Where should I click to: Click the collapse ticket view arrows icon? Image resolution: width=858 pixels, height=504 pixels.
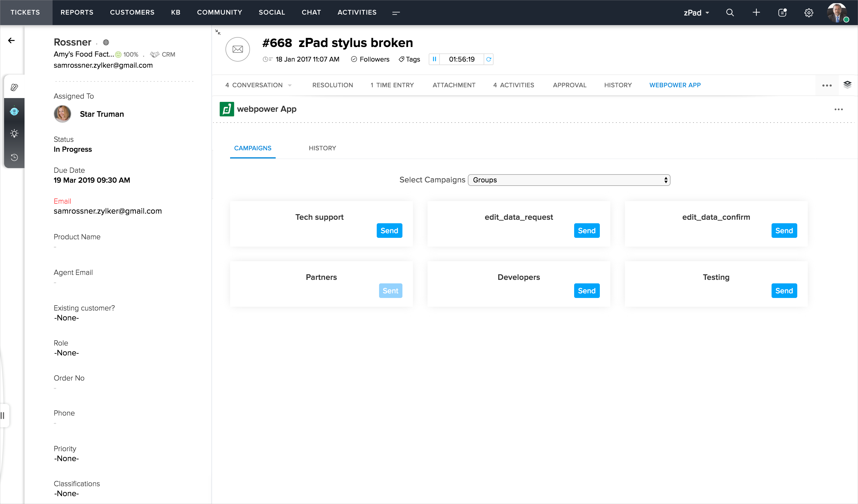pyautogui.click(x=218, y=32)
